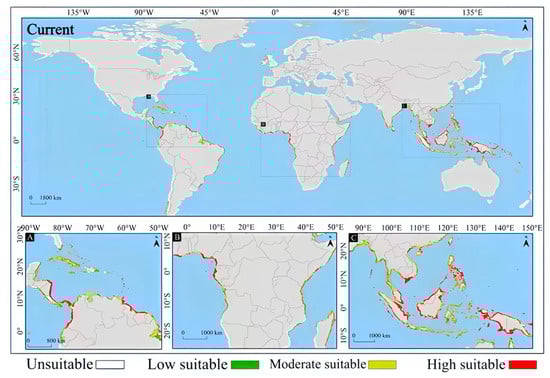
Task: Click the 1800 km scale bar on the main map
Action: tap(45, 200)
